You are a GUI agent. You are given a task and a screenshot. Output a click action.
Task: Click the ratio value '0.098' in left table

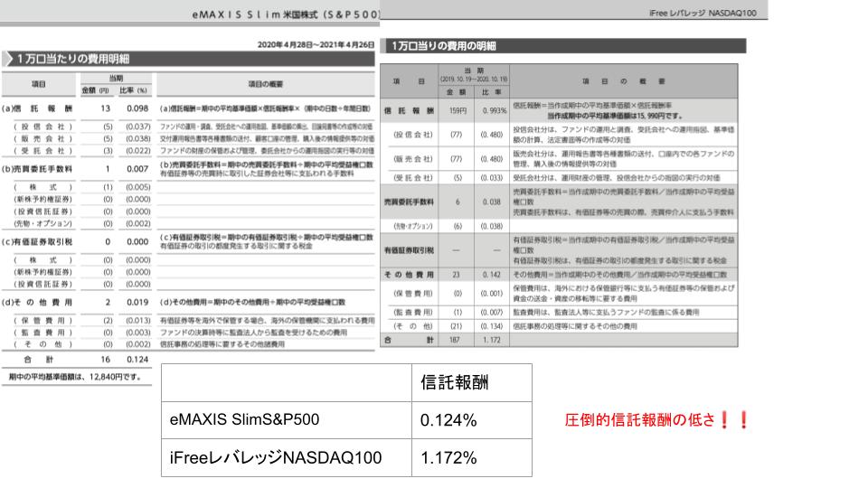click(137, 108)
